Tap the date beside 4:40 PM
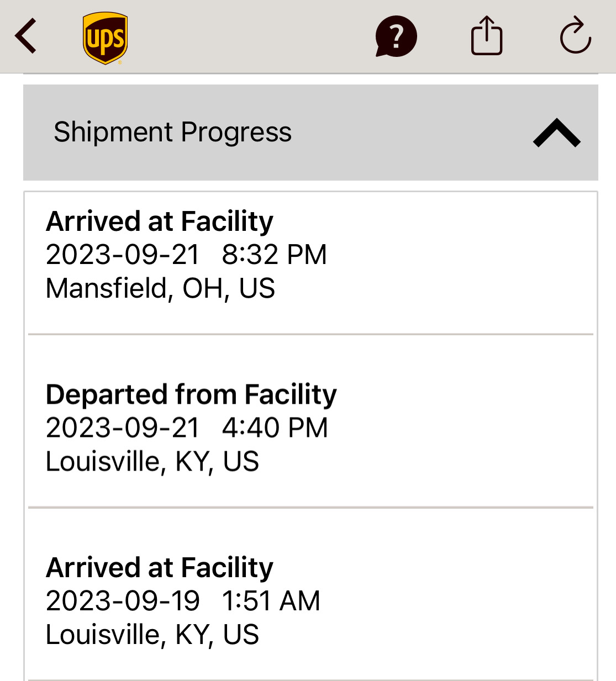The height and width of the screenshot is (681, 616). pos(123,428)
